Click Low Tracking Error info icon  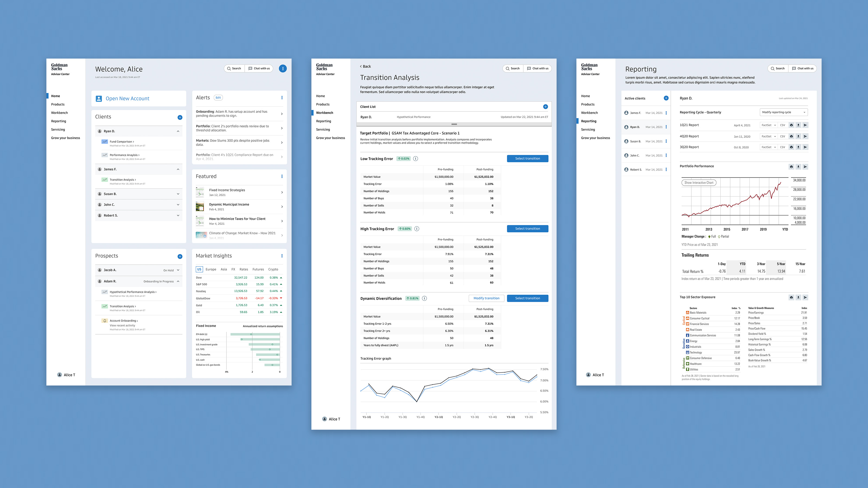click(x=416, y=159)
